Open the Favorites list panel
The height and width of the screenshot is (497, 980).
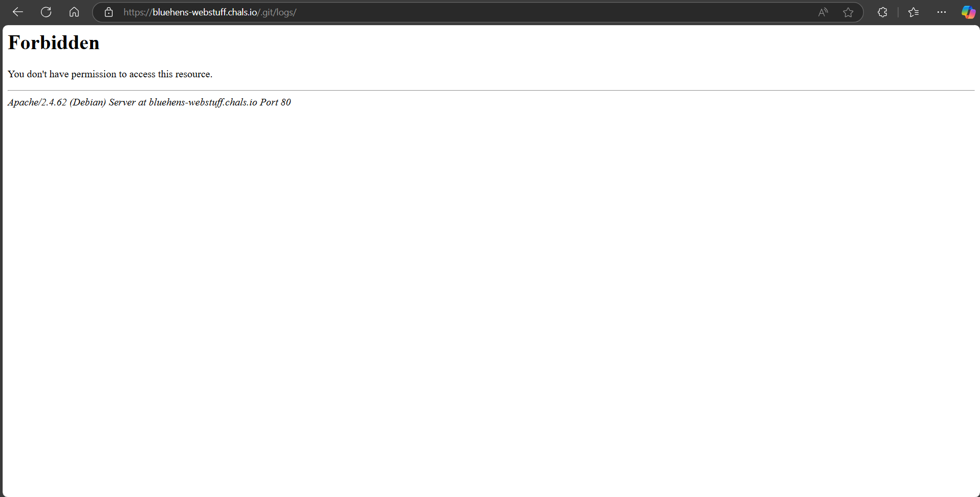click(913, 12)
